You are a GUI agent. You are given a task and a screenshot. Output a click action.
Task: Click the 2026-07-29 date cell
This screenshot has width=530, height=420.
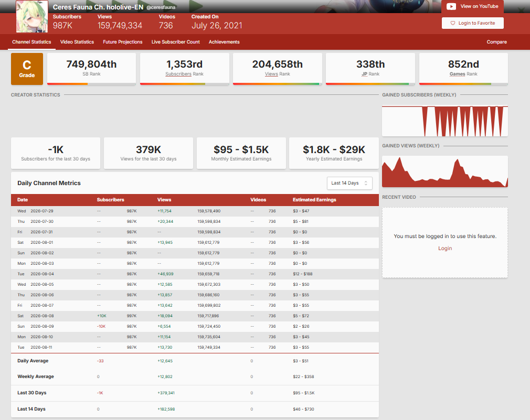pos(42,211)
